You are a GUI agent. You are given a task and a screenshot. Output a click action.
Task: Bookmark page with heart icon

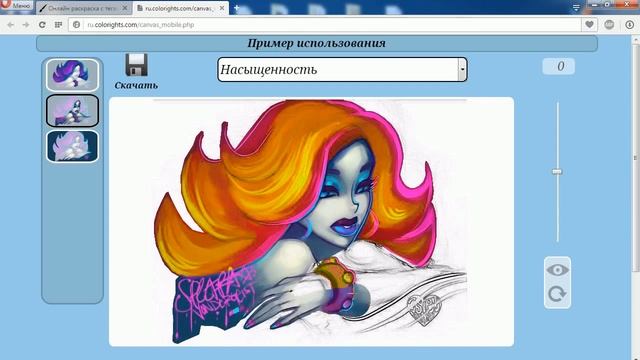click(x=589, y=25)
